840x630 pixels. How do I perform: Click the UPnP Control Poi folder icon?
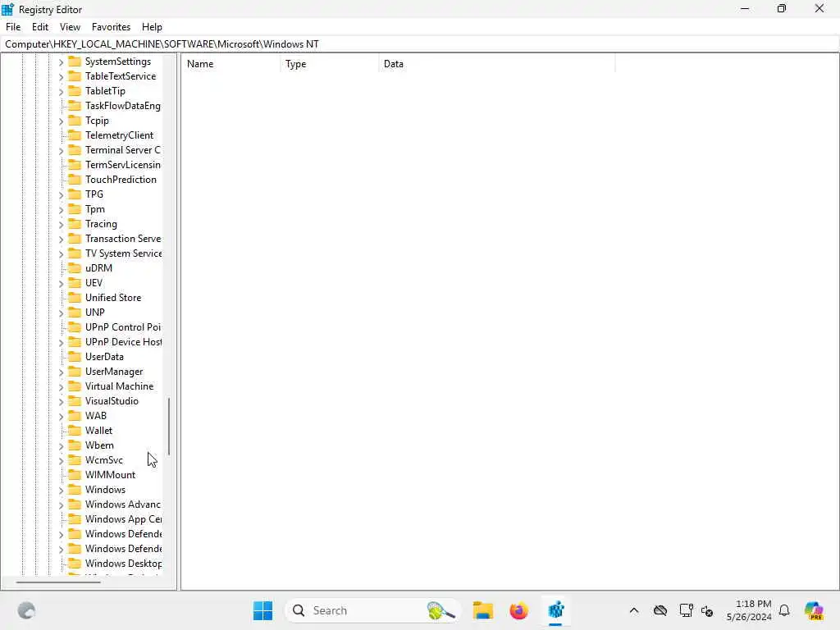tap(75, 326)
